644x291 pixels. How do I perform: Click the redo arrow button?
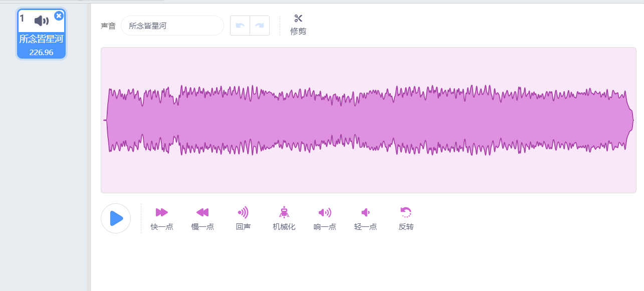click(260, 26)
